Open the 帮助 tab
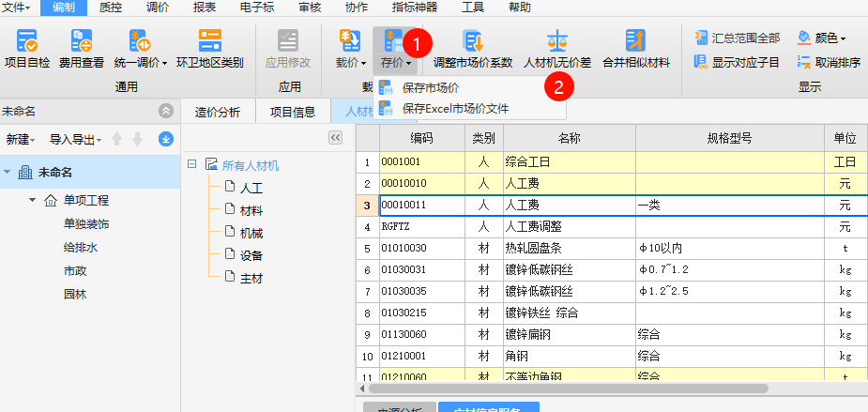This screenshot has height=412, width=868. pos(519,8)
